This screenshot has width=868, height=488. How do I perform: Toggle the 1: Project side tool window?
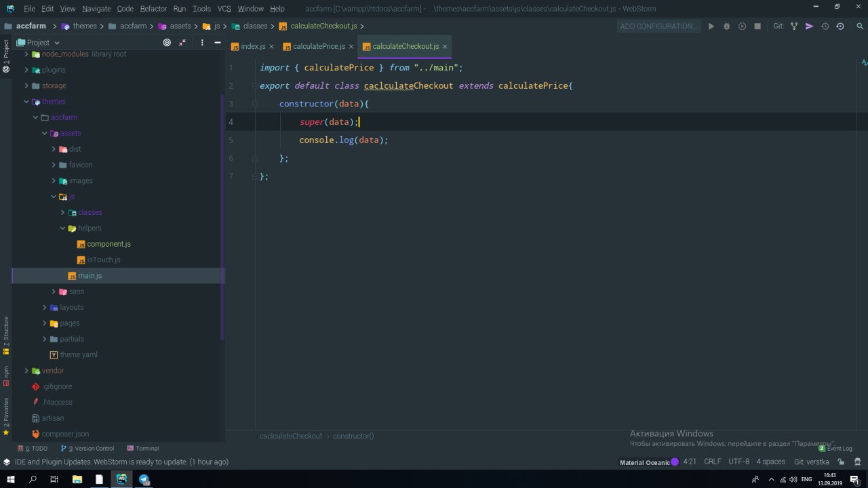click(6, 57)
